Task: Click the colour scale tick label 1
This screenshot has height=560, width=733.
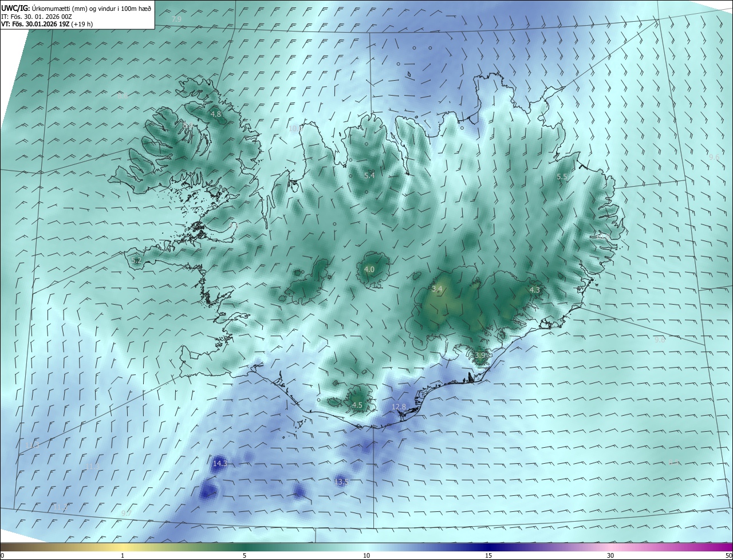Action: [123, 555]
